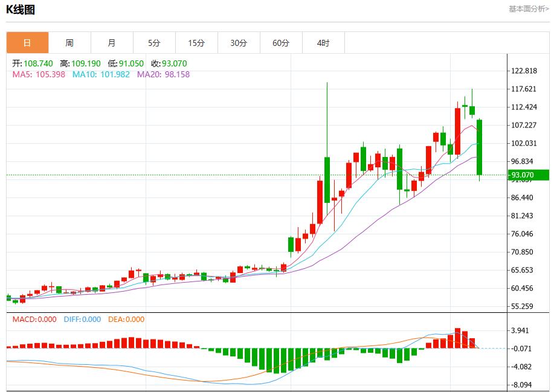This screenshot has height=392, width=554.
Task: Choose the 60分 timeframe tab
Action: click(281, 43)
